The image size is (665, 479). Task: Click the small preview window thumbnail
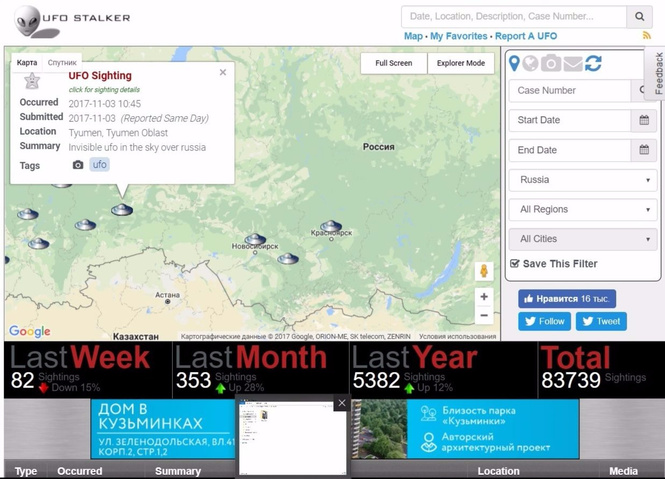[293, 438]
